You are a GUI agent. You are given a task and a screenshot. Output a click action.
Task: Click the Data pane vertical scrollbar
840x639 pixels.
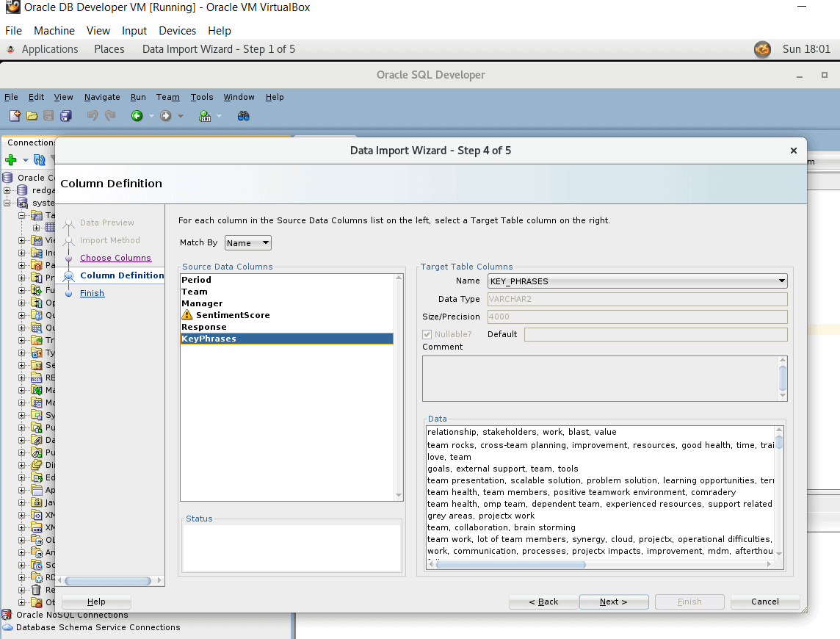point(779,491)
